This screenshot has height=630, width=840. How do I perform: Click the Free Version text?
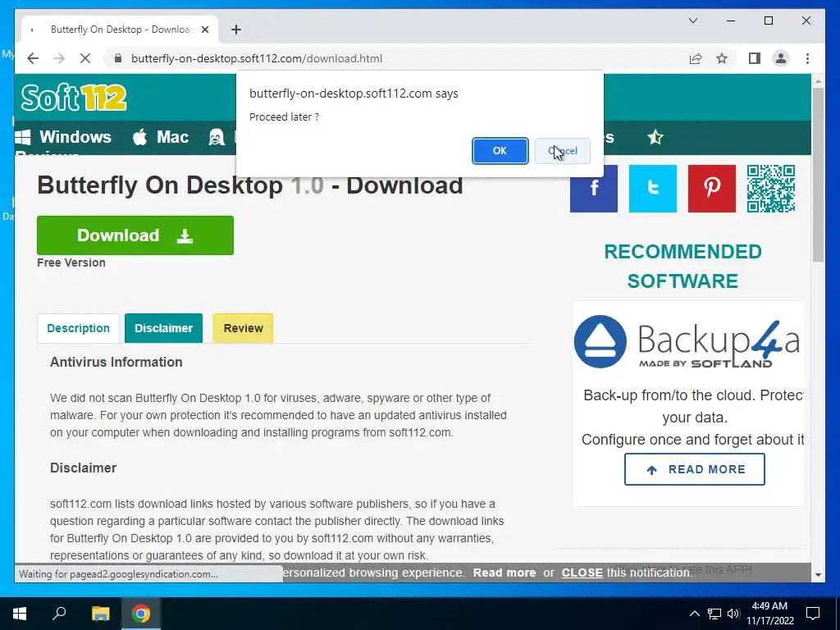71,262
